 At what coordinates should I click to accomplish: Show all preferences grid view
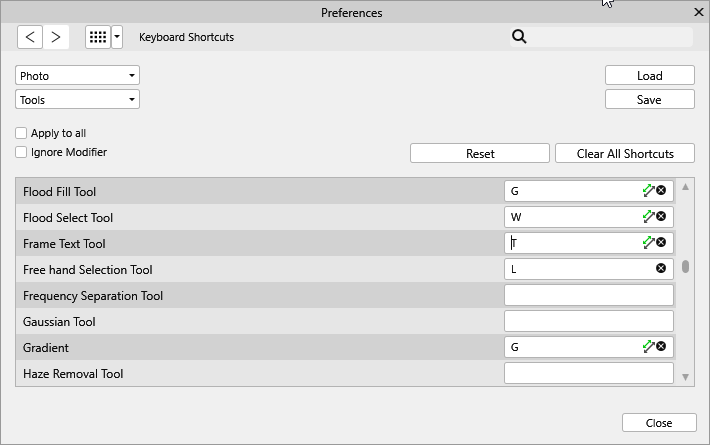pos(97,37)
